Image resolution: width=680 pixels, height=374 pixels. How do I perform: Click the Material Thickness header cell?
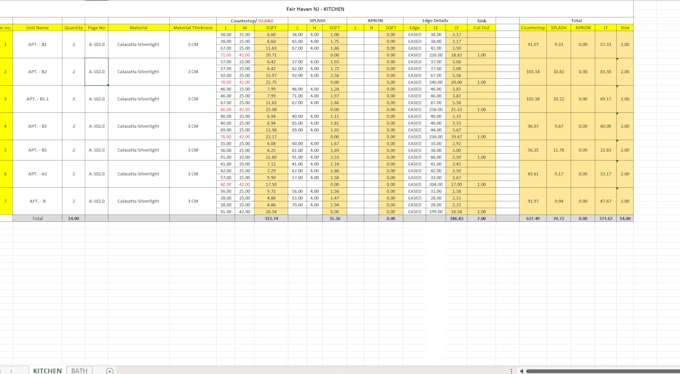(193, 28)
